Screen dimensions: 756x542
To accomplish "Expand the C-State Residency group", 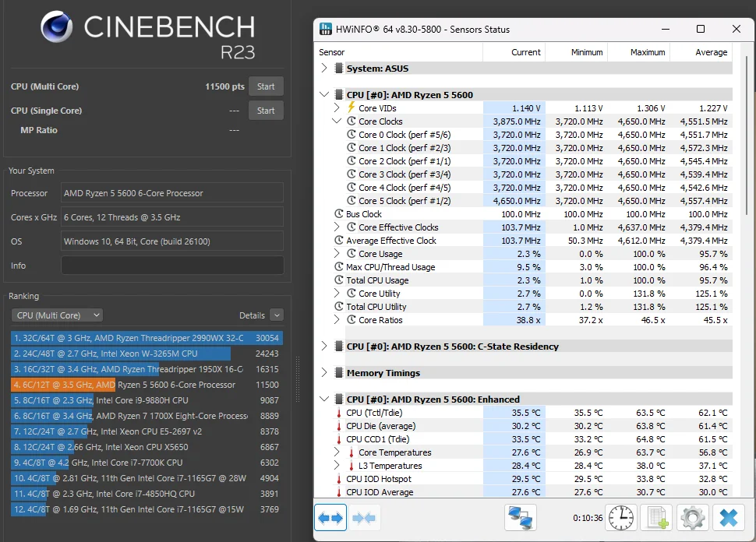I will coord(324,346).
